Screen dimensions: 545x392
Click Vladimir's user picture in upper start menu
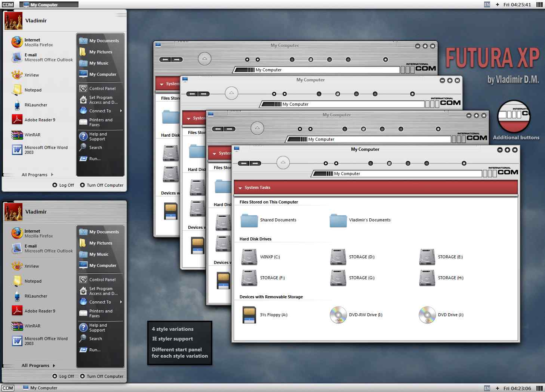(x=13, y=21)
